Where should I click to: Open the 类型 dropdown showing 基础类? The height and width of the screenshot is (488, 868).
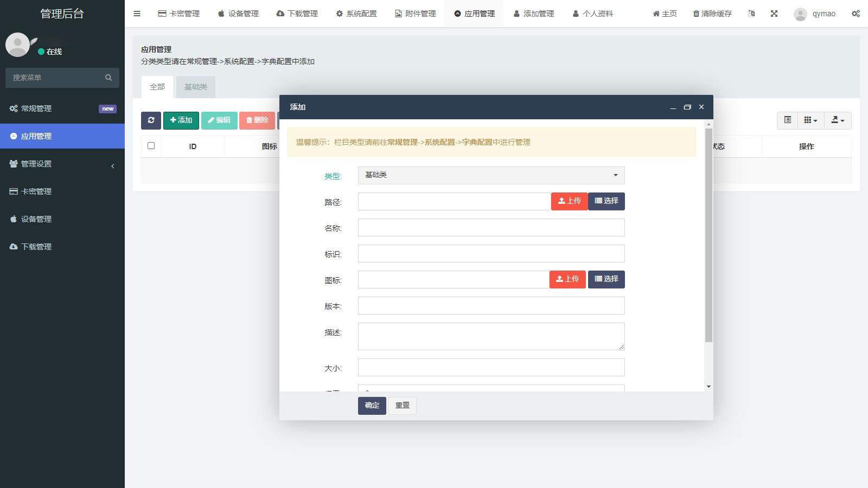click(x=491, y=175)
